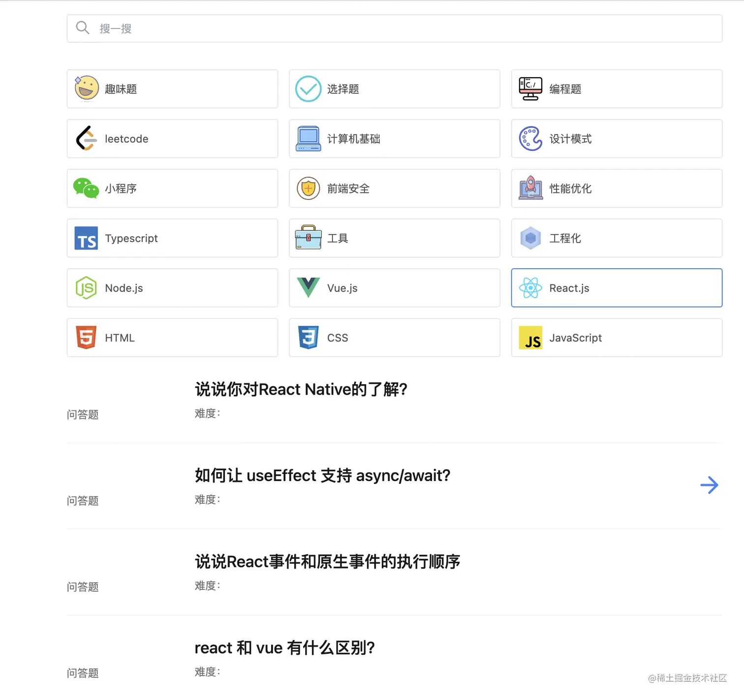Click the WeChat icon for 小程序
Viewport: 744px width, 700px height.
[x=86, y=188]
